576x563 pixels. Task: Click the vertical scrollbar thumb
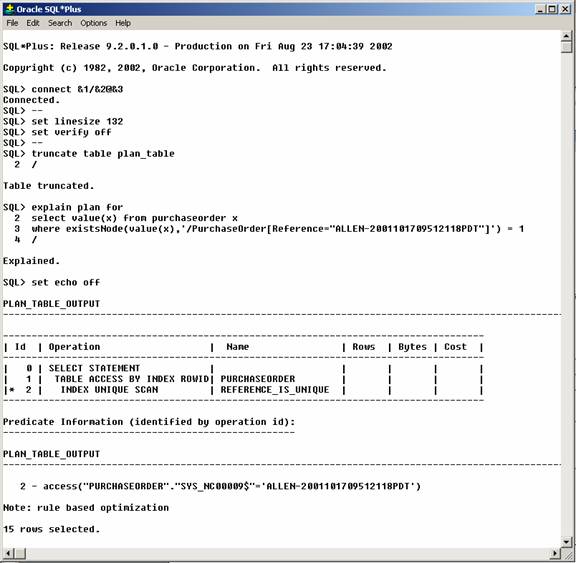pyautogui.click(x=566, y=47)
